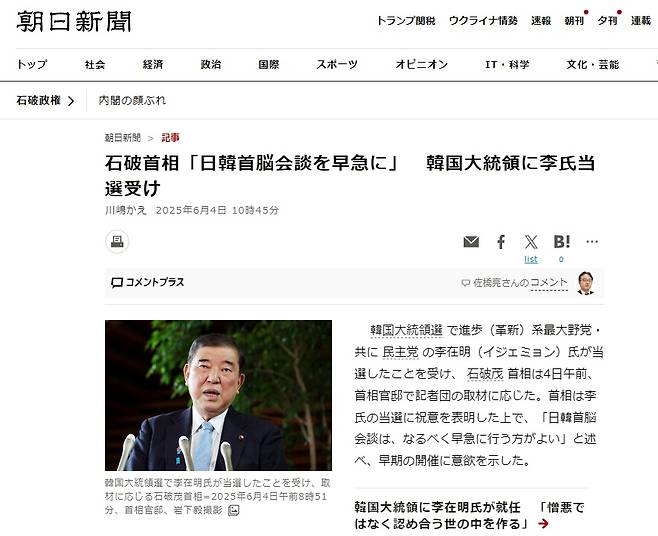658x536 pixels.
Task: Share the article on X
Action: (x=531, y=242)
